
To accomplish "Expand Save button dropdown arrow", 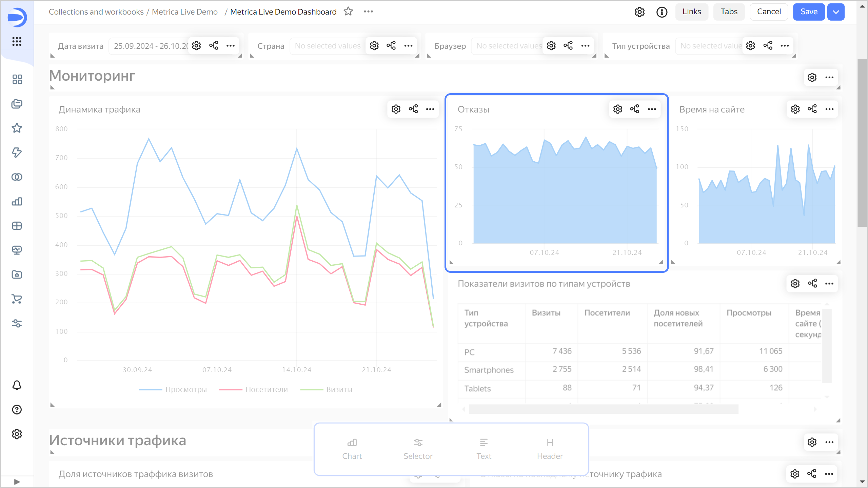I will [836, 12].
